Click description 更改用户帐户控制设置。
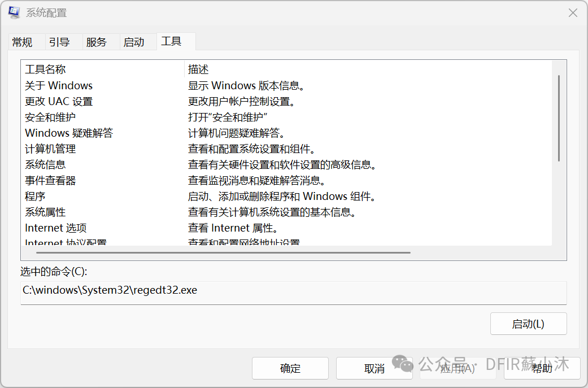Viewport: 588px width, 388px height. [242, 101]
